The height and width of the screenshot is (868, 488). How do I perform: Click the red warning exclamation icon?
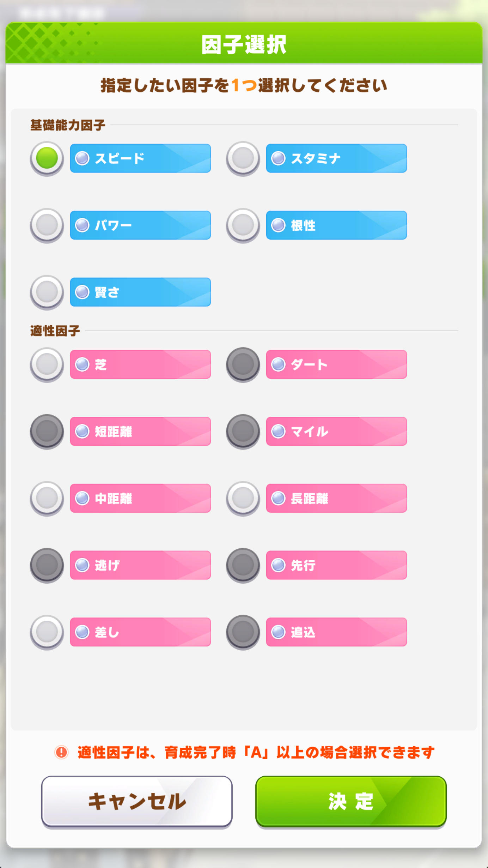61,752
